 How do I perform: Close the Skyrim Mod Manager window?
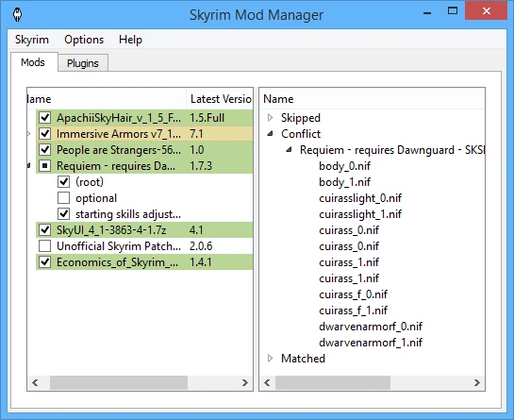(x=486, y=10)
